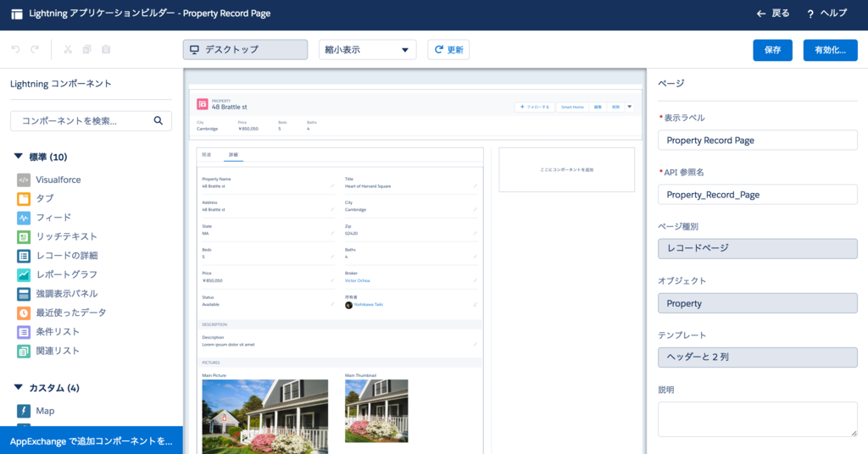Click the 表示ラベル input field
The height and width of the screenshot is (454, 868).
pyautogui.click(x=757, y=141)
